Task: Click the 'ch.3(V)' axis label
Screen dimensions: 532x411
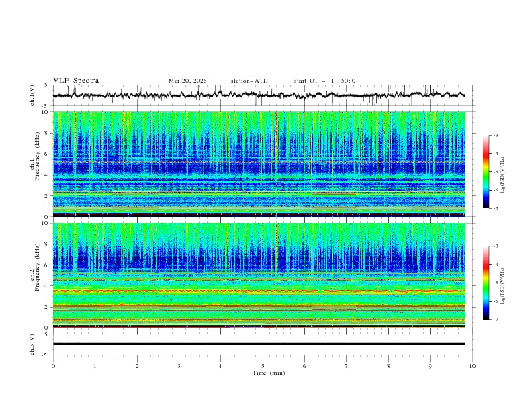Action: pos(32,345)
